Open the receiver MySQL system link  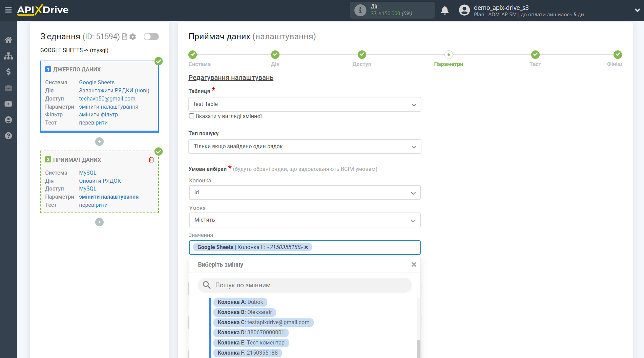point(88,173)
